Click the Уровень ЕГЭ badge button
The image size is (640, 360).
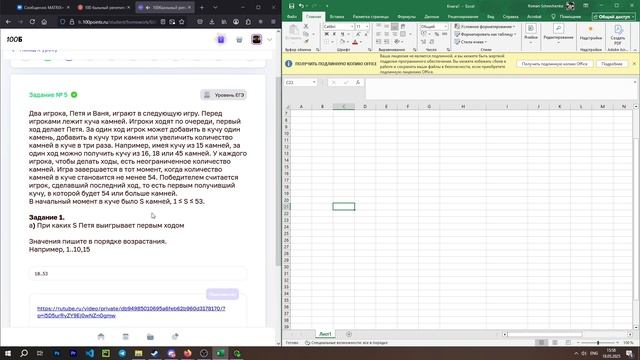coord(223,95)
